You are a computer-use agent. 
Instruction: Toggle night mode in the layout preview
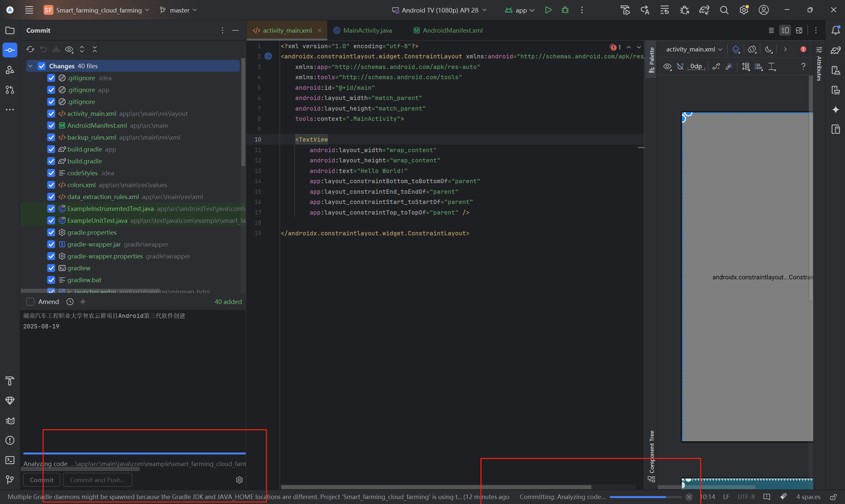pyautogui.click(x=768, y=50)
